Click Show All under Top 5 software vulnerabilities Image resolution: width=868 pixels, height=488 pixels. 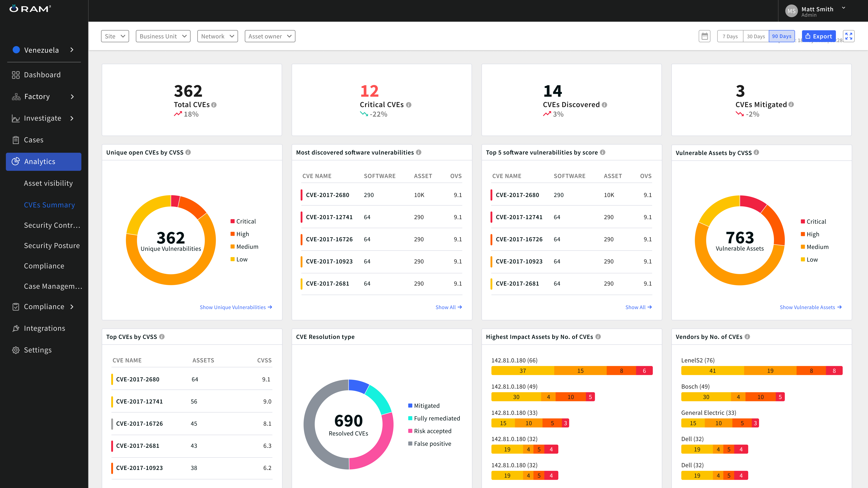(639, 307)
